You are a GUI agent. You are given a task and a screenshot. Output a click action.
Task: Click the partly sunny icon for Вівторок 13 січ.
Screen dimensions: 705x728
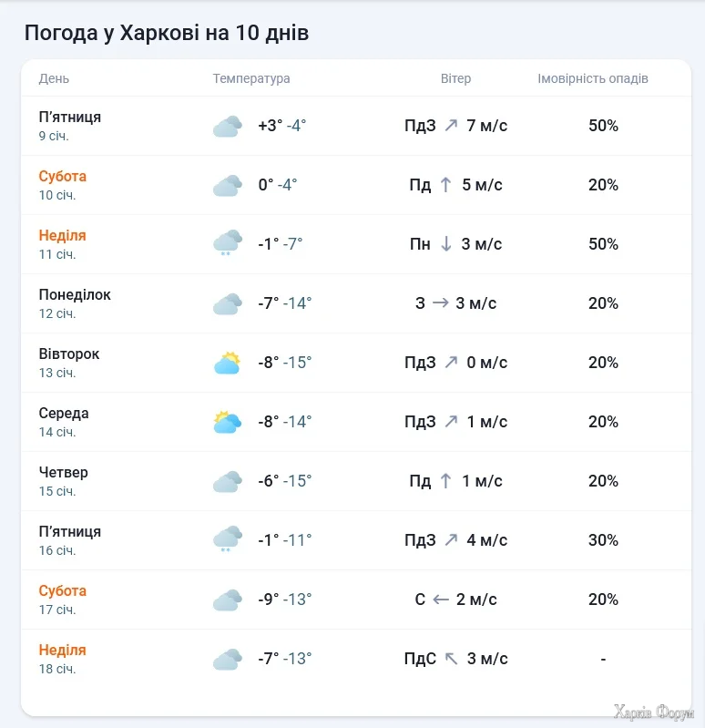[x=227, y=364]
